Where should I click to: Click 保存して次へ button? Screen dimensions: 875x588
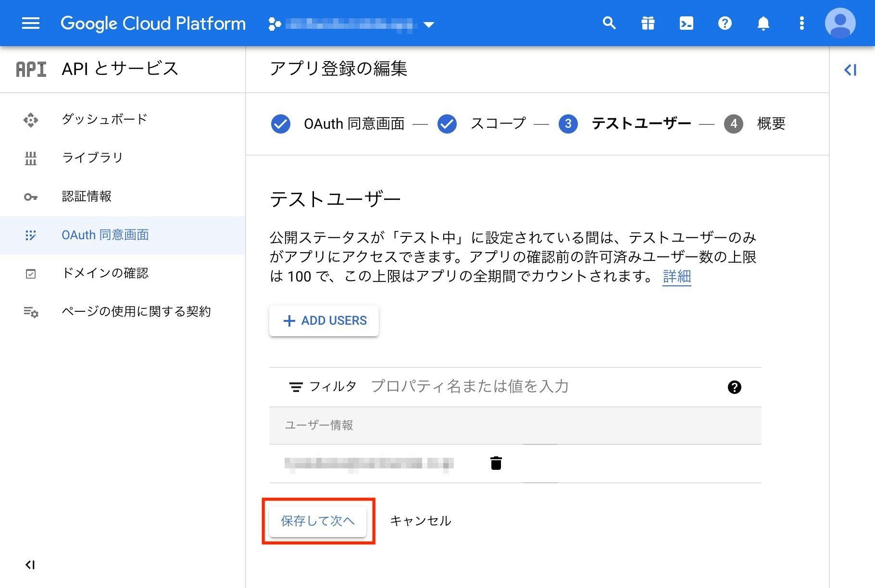[x=318, y=521]
